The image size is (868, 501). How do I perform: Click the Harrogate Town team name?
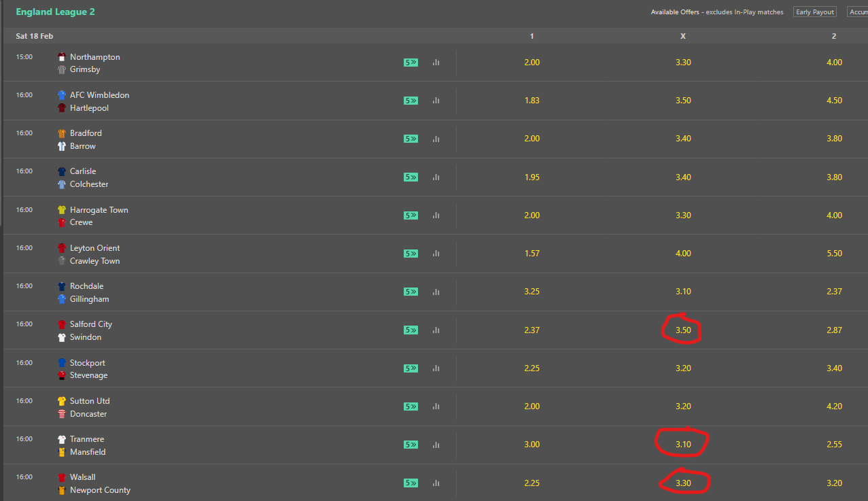point(99,210)
